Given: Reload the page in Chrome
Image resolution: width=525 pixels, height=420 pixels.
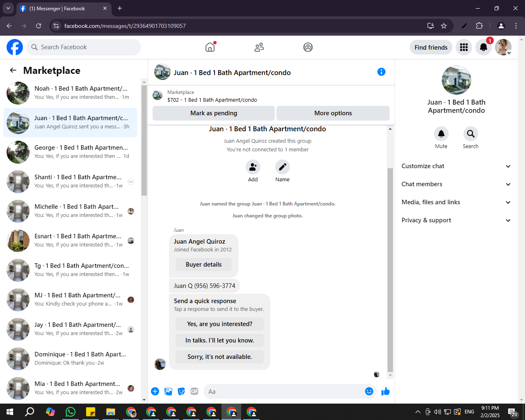Looking at the screenshot, I should click(39, 26).
